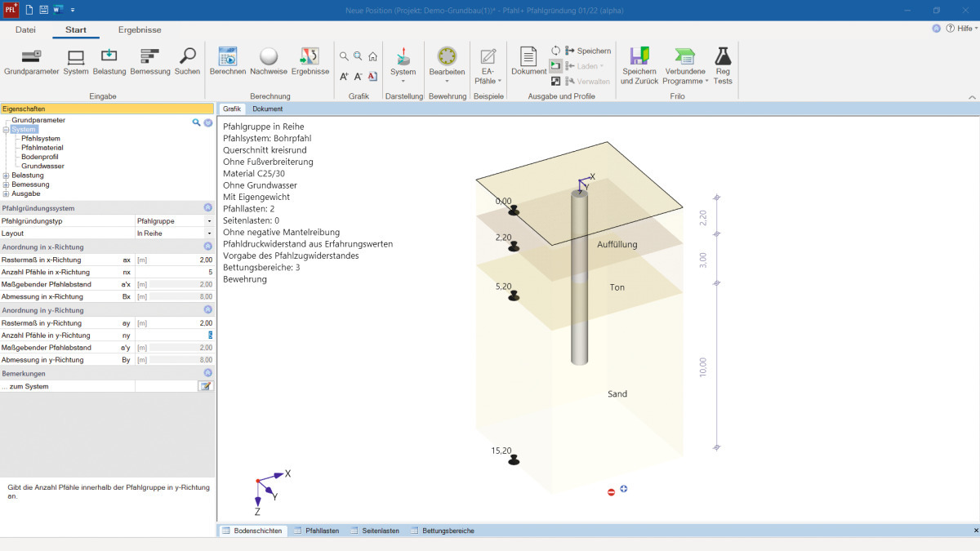Viewport: 980px width, 551px height.
Task: Click the blue plus button in graphic
Action: click(x=624, y=489)
